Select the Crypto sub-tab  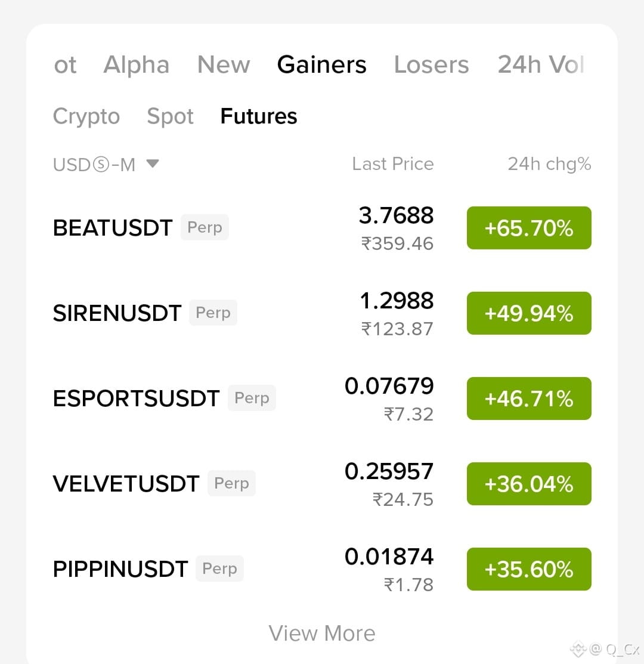coord(86,116)
